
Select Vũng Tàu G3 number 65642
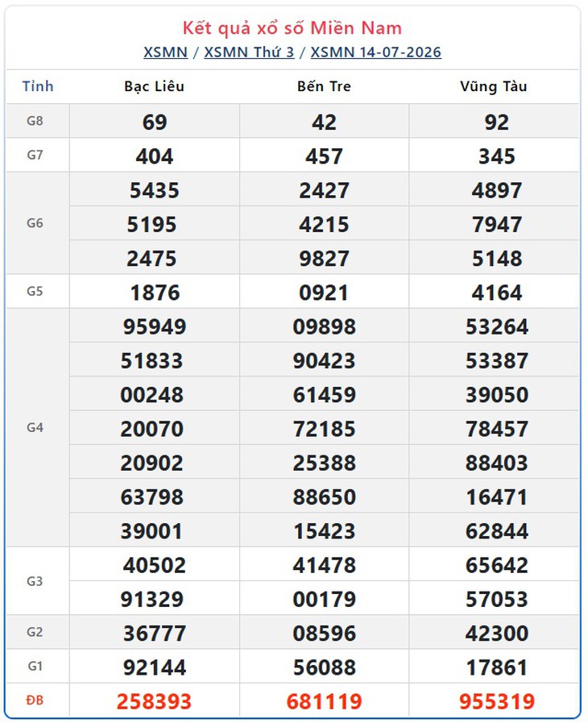pyautogui.click(x=497, y=565)
